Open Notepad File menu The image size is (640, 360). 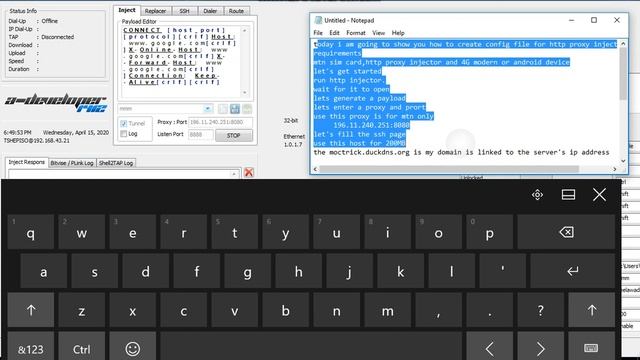tap(318, 33)
